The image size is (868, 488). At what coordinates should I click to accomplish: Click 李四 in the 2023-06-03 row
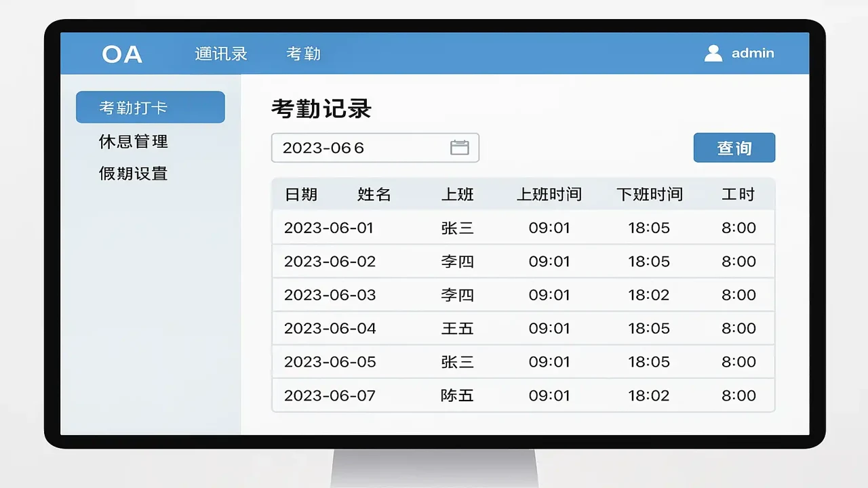coord(458,296)
